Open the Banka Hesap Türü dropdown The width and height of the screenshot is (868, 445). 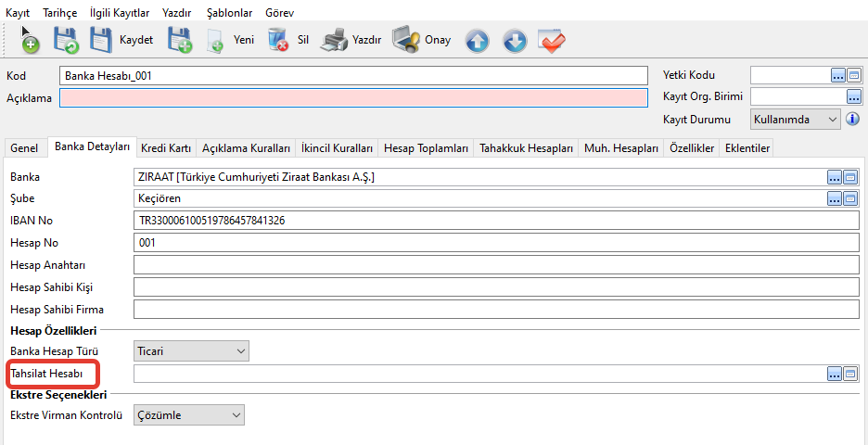click(x=241, y=351)
